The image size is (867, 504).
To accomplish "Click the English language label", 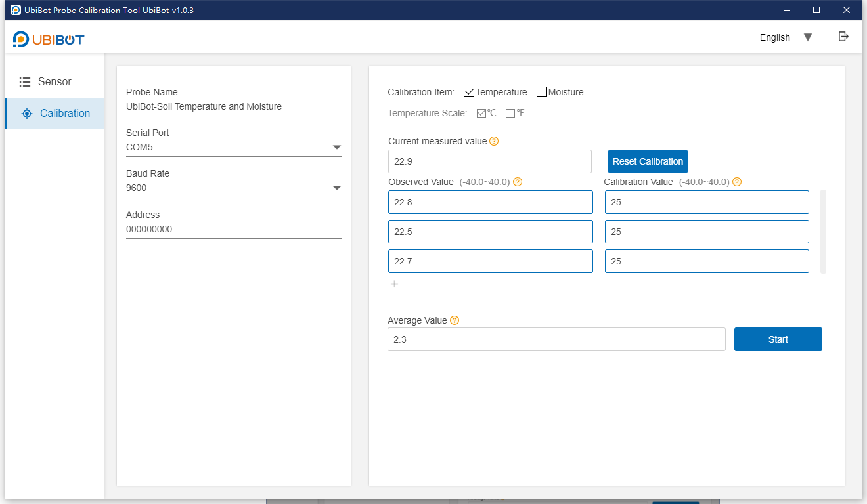I will (x=775, y=37).
